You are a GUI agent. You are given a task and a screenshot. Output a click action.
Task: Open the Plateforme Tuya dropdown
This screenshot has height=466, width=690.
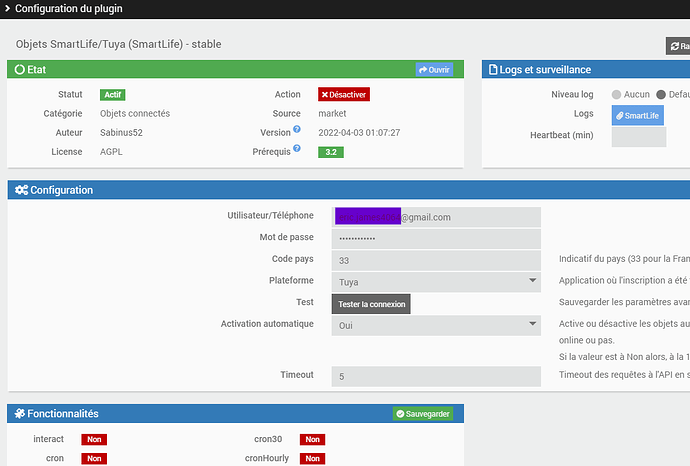click(435, 282)
